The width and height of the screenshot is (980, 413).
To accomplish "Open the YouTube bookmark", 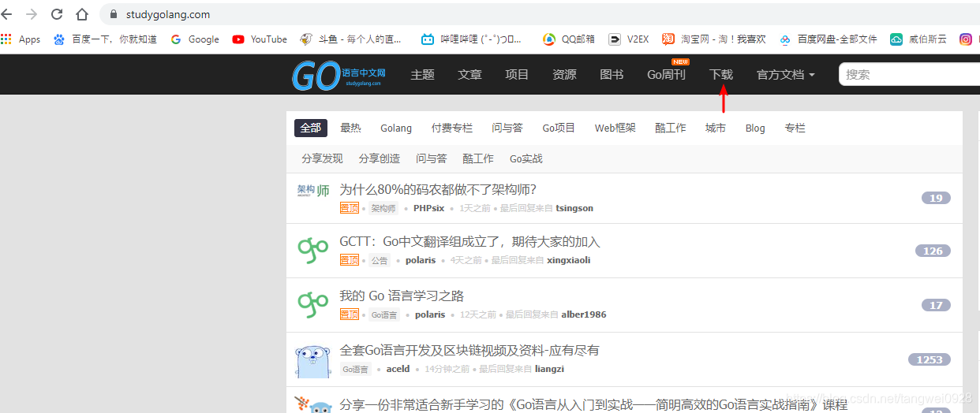I will pos(260,39).
